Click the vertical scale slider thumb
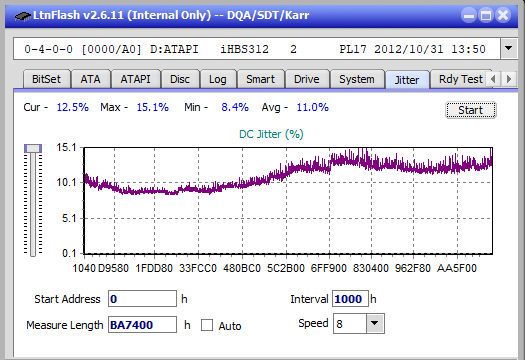Screen dimensions: 525x360 pos(33,148)
